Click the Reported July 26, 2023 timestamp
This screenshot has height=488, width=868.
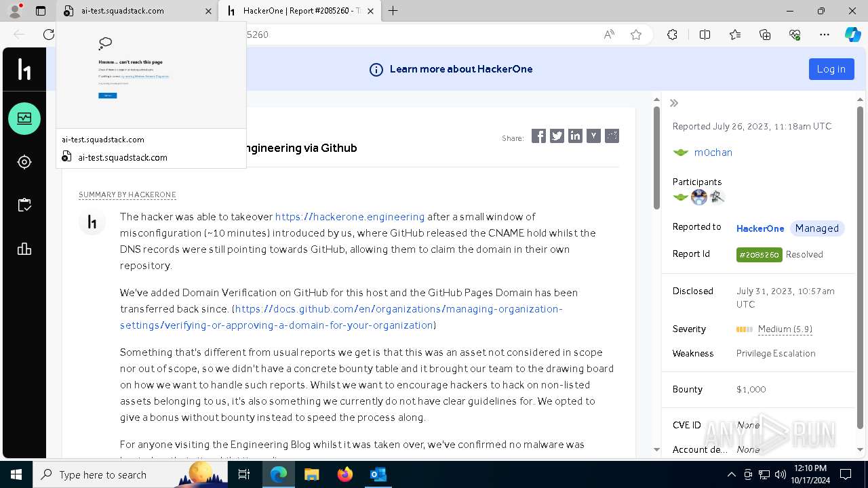click(752, 126)
